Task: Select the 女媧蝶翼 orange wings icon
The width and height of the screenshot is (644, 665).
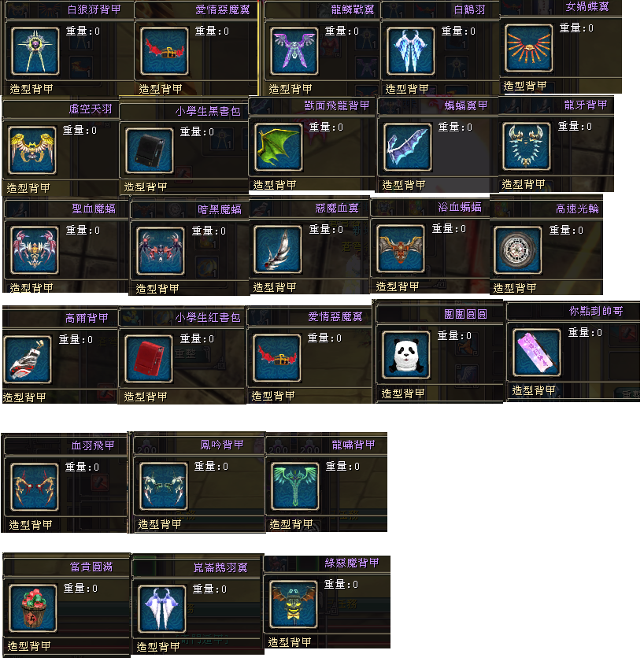Action: (x=528, y=48)
